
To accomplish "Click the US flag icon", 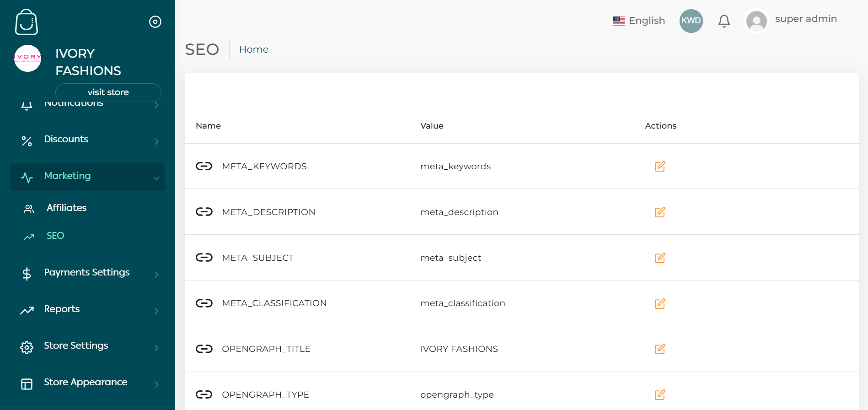I will 619,21.
